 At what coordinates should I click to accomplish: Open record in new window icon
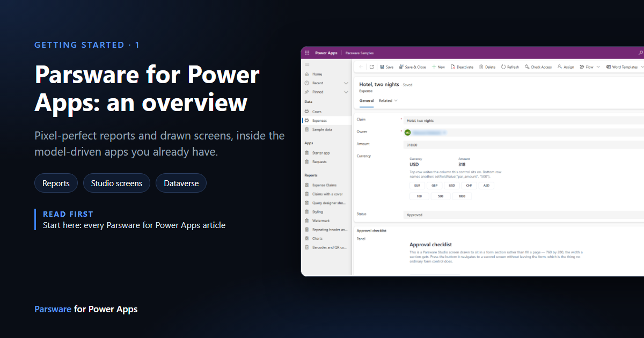[x=371, y=67]
